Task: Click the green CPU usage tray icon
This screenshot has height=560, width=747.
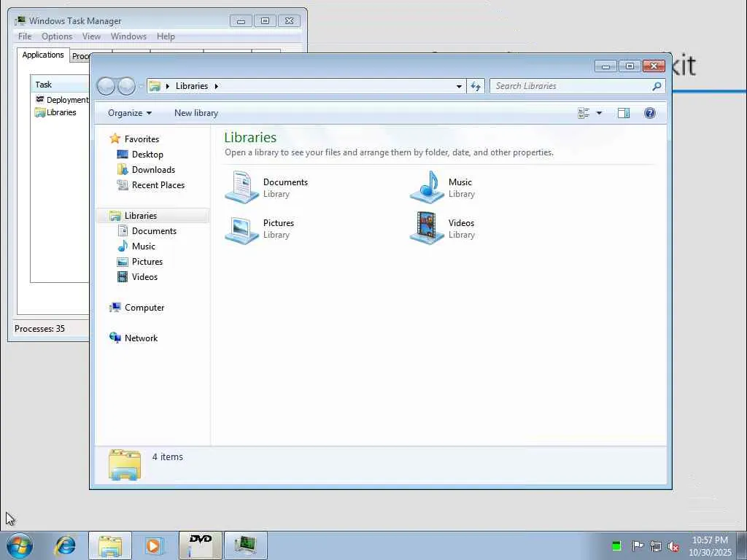Action: point(616,545)
